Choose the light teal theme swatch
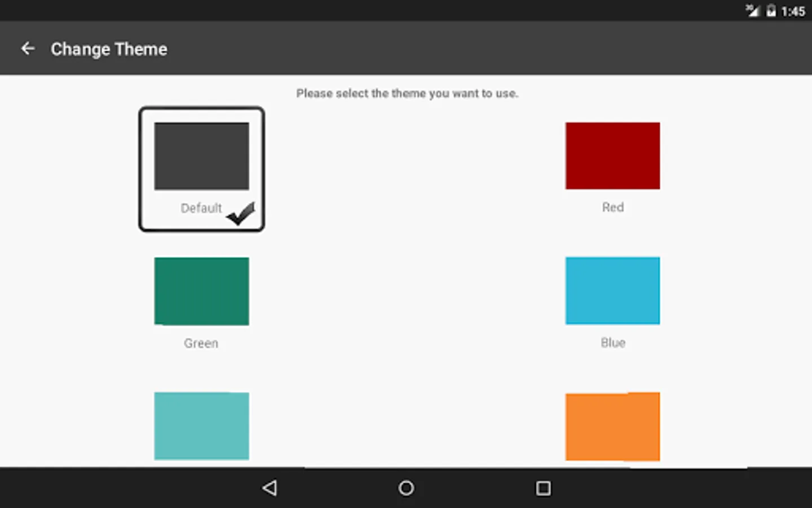The image size is (812, 508). [x=201, y=426]
